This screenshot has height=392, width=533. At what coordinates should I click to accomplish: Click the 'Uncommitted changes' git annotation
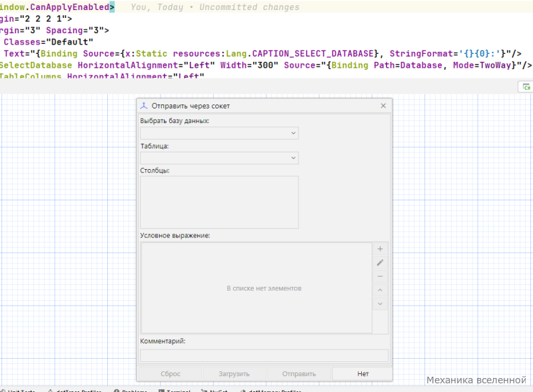pyautogui.click(x=249, y=7)
